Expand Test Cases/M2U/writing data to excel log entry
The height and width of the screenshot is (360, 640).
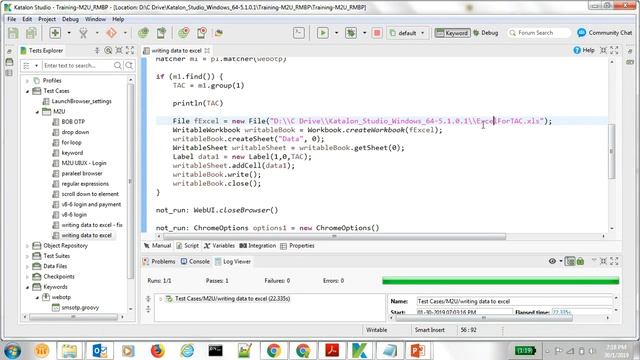point(160,299)
